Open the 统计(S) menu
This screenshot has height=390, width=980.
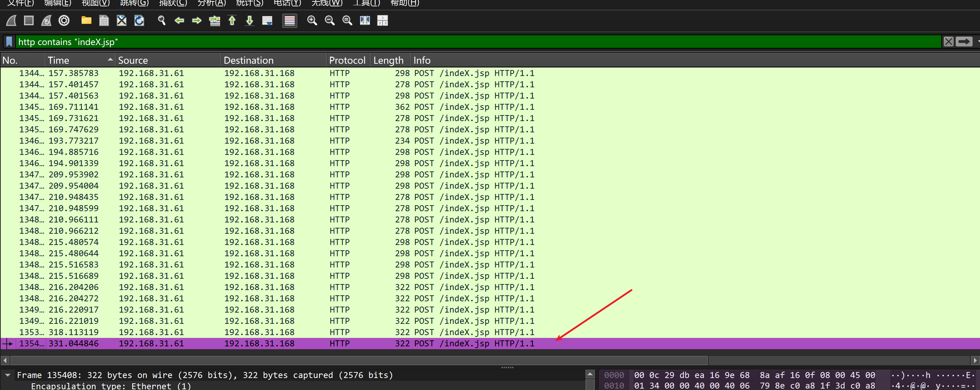coord(250,3)
